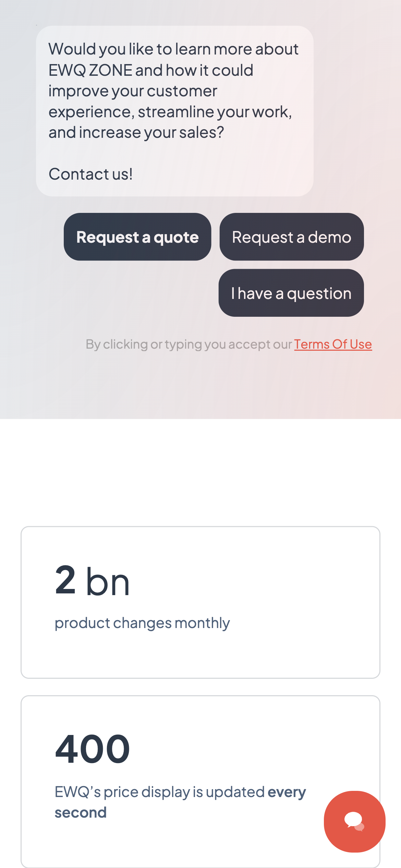
Task: Select the I have a question button
Action: coord(291,293)
